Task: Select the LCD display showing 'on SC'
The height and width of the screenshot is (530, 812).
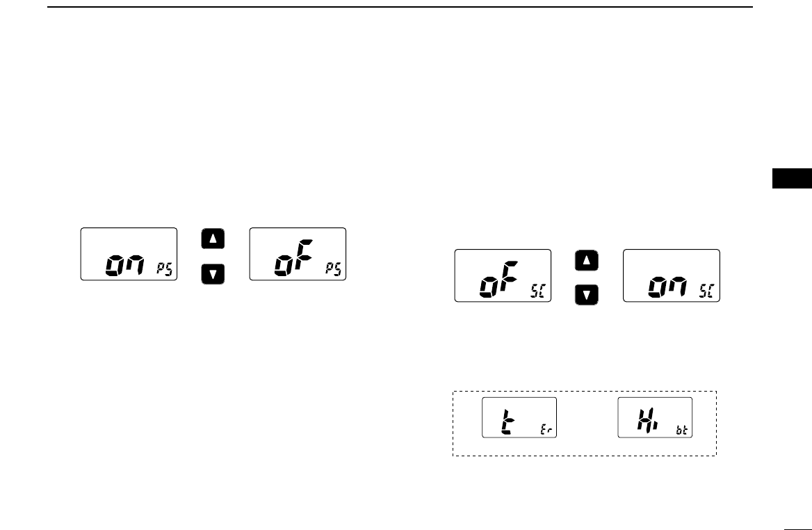Action: [672, 275]
